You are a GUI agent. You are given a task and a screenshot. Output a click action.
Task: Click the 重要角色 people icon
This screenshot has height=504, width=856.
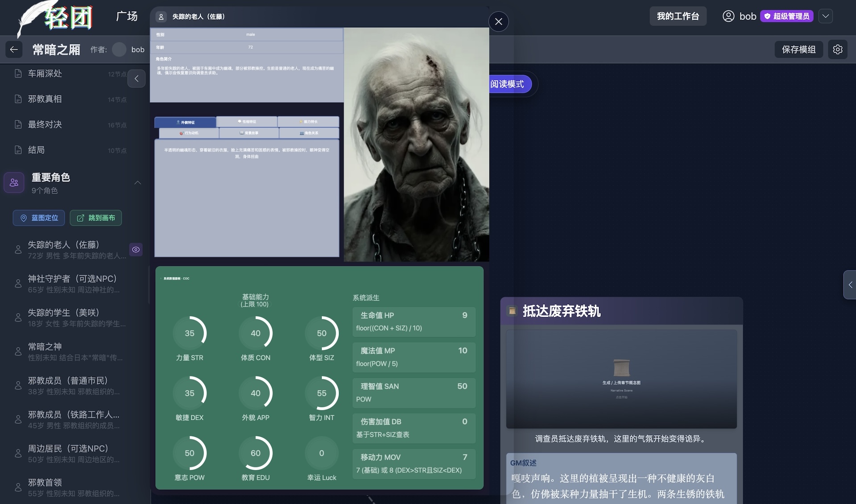14,183
